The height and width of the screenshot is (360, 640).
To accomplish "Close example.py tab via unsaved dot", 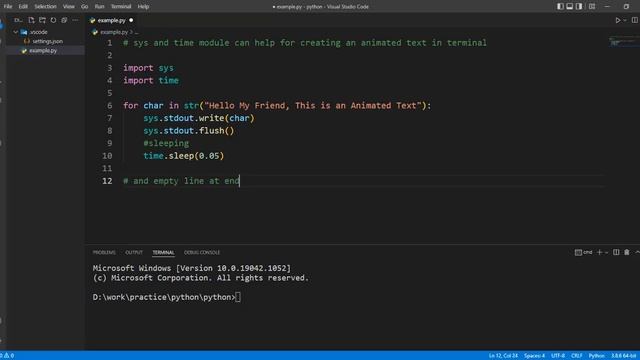I will 131,20.
